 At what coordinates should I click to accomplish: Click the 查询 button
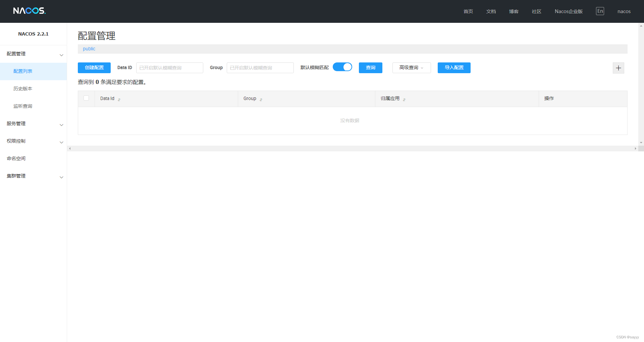[x=371, y=68]
